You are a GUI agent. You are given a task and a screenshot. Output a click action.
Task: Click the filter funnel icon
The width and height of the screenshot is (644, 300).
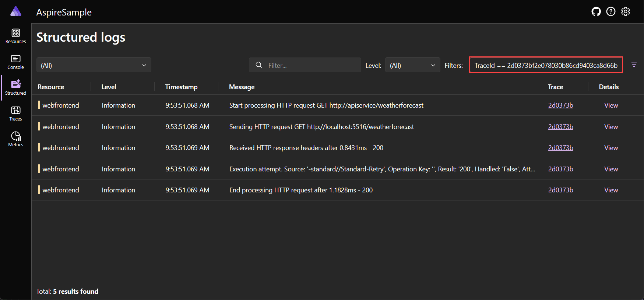[x=634, y=65]
